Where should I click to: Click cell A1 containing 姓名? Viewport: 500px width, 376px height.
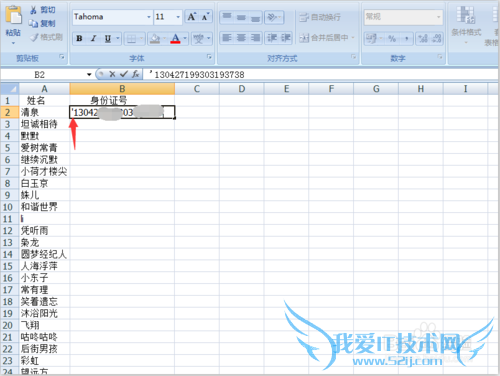44,101
